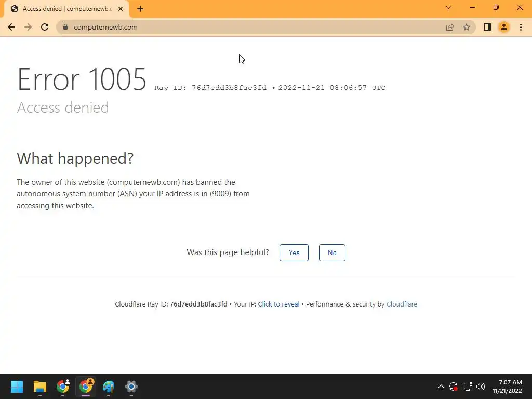Bookmark this tab with the star
Screen dimensions: 532x399
[467, 27]
